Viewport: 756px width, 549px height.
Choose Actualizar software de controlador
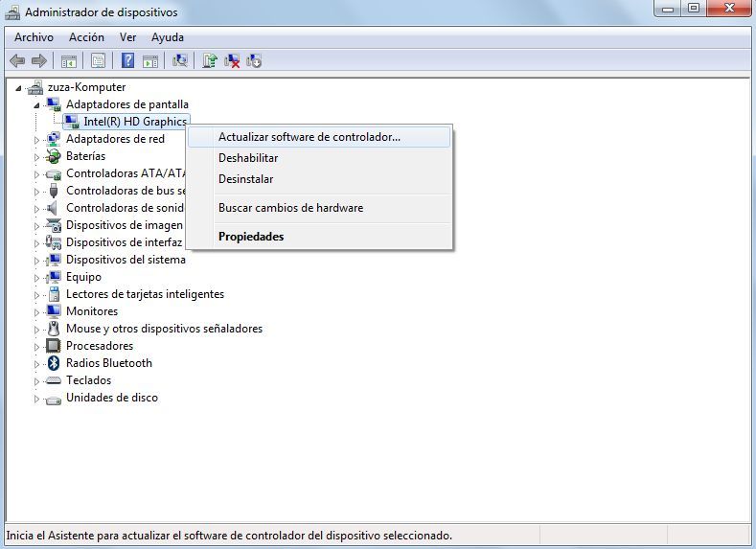(x=319, y=137)
